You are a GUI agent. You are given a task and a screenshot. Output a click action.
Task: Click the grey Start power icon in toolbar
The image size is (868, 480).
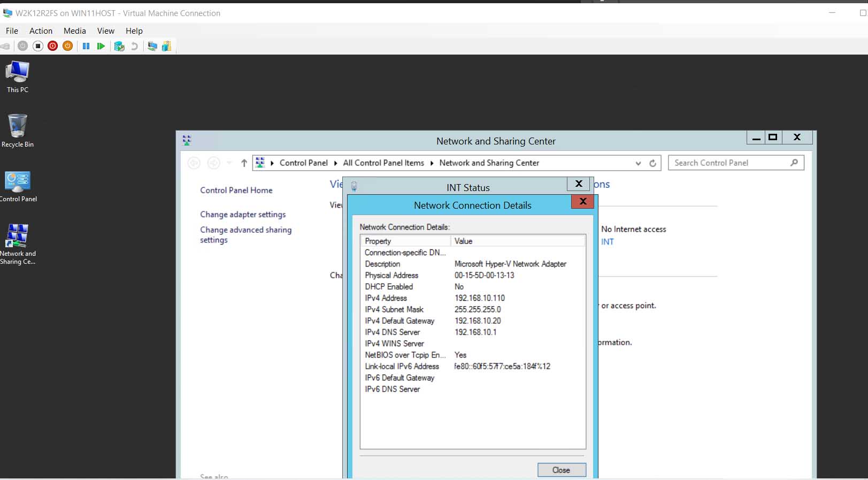coord(22,46)
